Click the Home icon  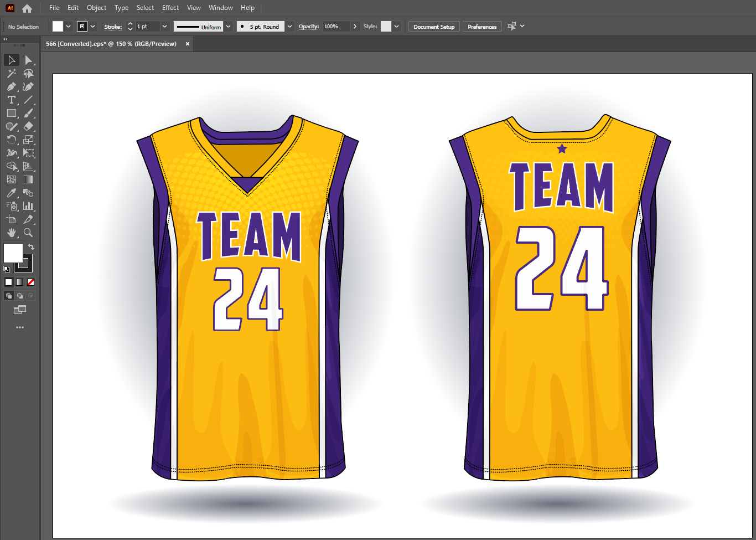pyautogui.click(x=27, y=8)
